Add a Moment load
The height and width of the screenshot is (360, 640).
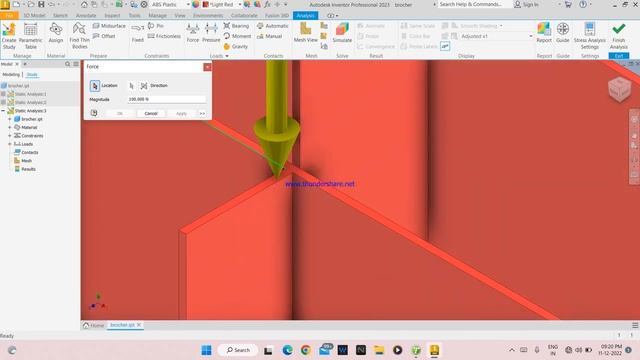(x=237, y=36)
